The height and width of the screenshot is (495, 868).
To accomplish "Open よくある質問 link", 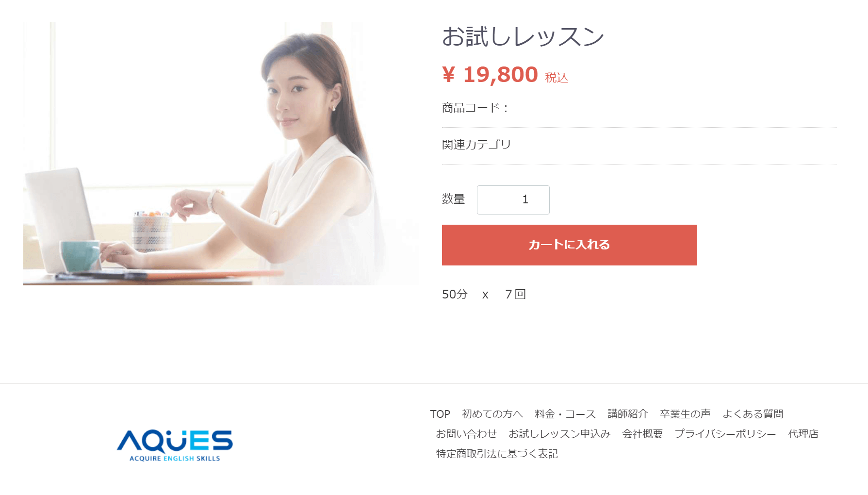I will pos(753,414).
